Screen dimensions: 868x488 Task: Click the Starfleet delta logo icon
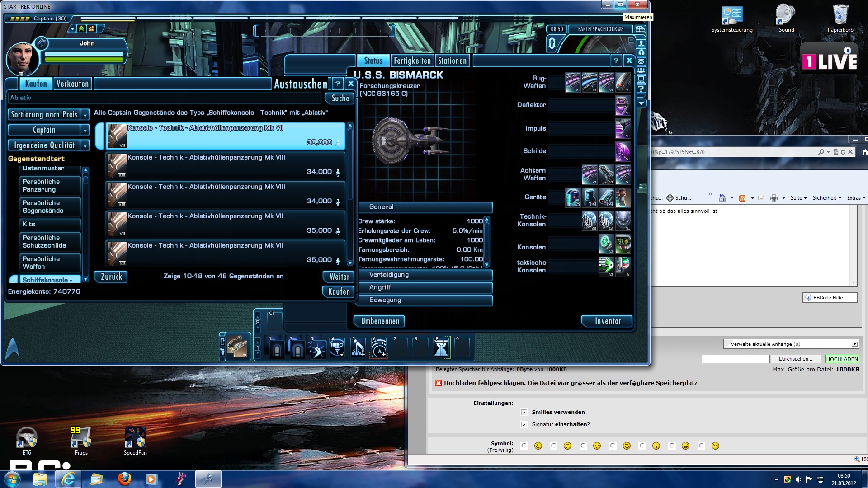tap(13, 349)
